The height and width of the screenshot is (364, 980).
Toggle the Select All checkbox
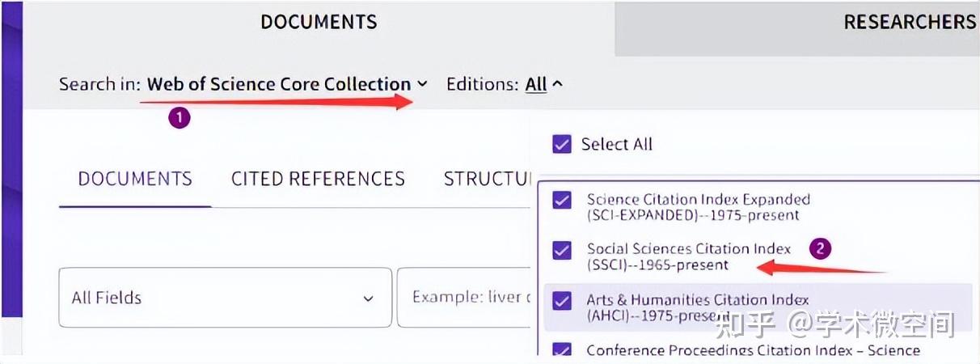[561, 144]
